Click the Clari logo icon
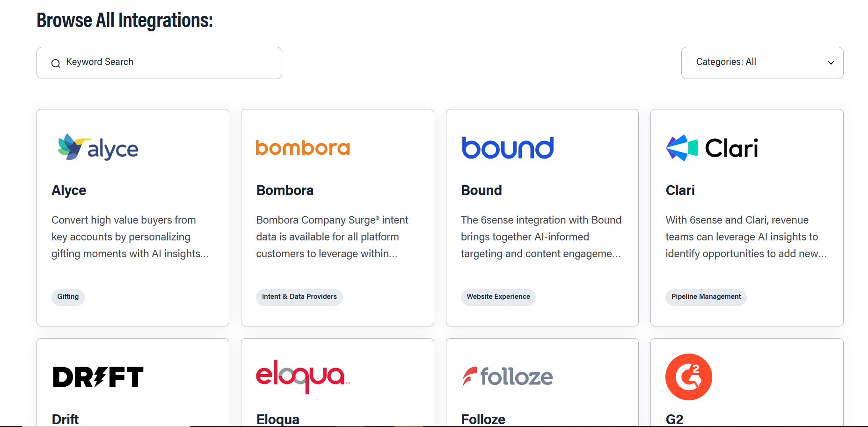 [682, 148]
